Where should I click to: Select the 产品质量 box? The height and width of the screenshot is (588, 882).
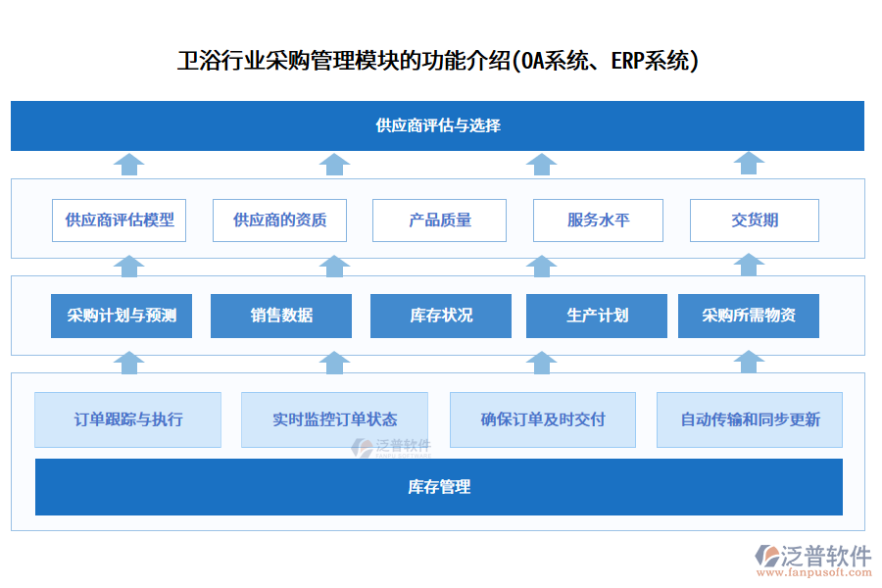click(x=438, y=220)
